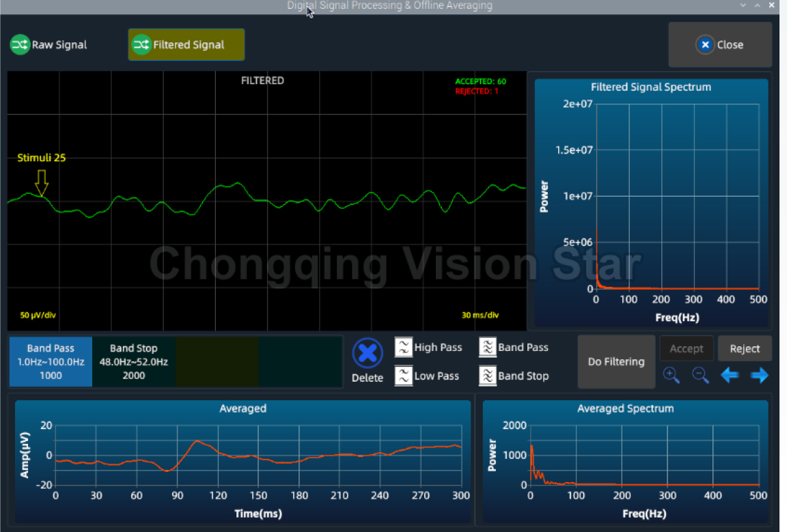The width and height of the screenshot is (787, 532).
Task: Zoom in with the magnifier plus icon
Action: (x=672, y=375)
